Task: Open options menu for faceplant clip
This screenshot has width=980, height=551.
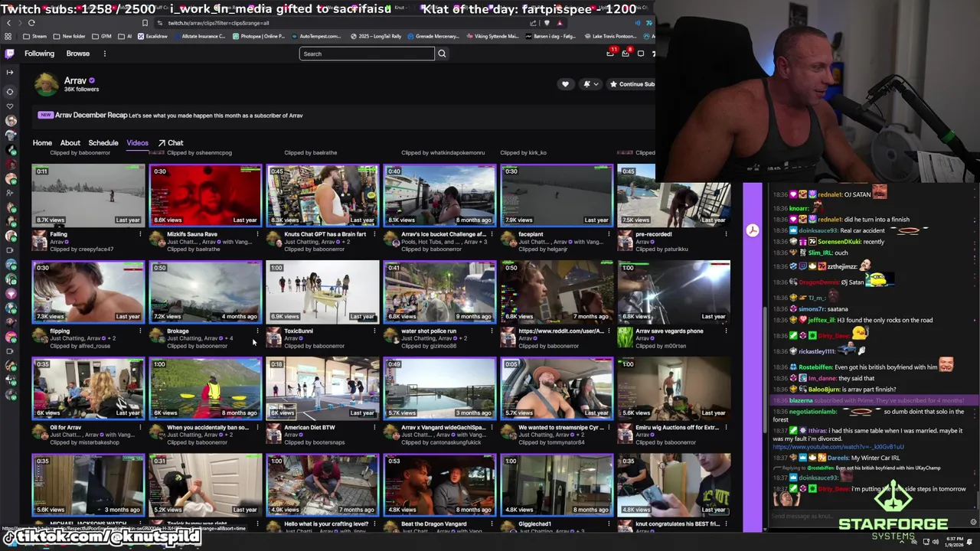Action: point(609,234)
